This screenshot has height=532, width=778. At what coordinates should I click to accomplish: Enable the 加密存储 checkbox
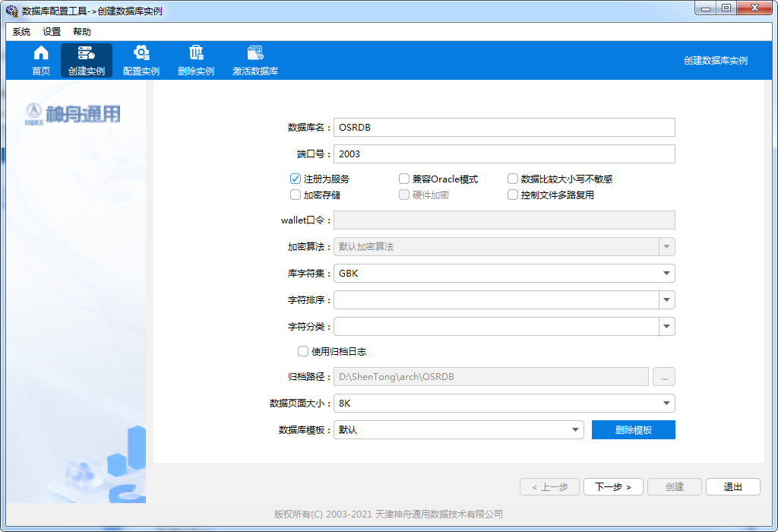[296, 195]
